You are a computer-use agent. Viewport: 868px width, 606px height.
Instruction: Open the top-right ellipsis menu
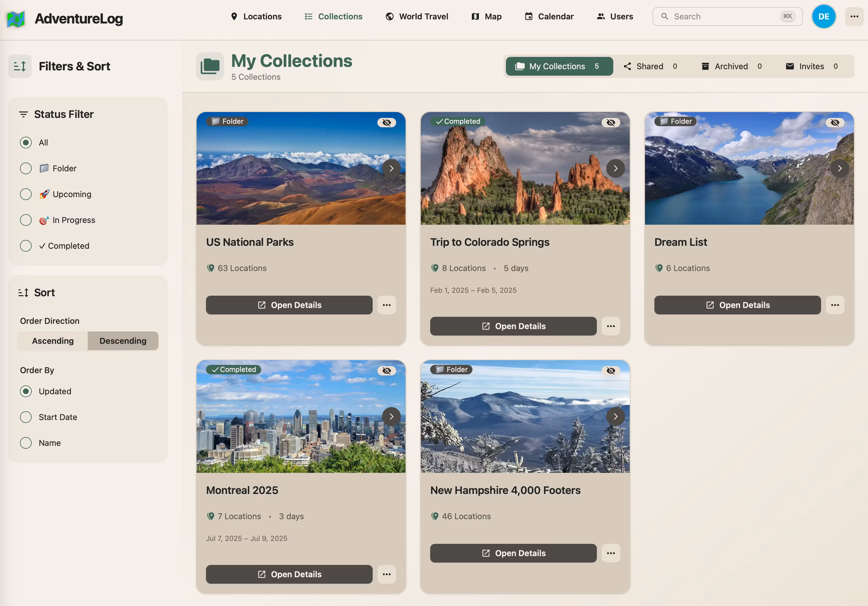(x=854, y=17)
